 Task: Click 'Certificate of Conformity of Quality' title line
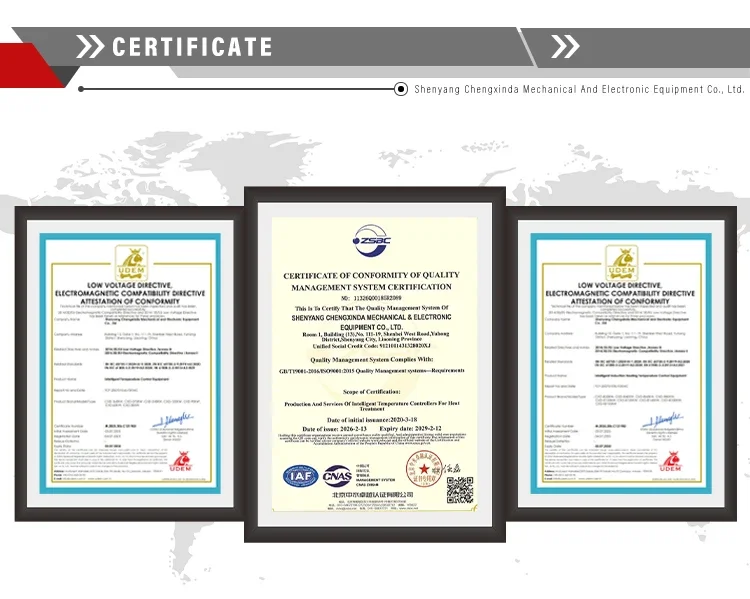point(371,276)
